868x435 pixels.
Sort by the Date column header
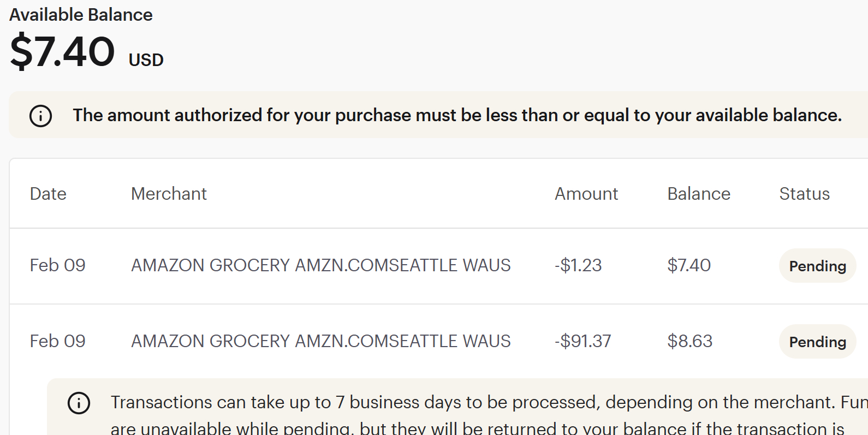[x=48, y=194]
